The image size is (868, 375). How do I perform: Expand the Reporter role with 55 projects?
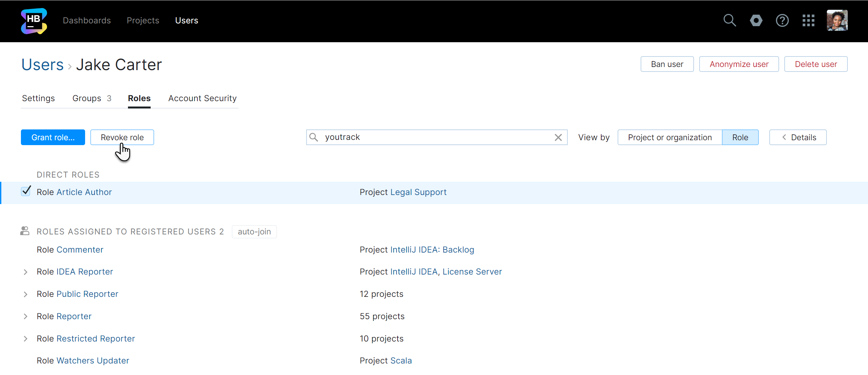[25, 316]
